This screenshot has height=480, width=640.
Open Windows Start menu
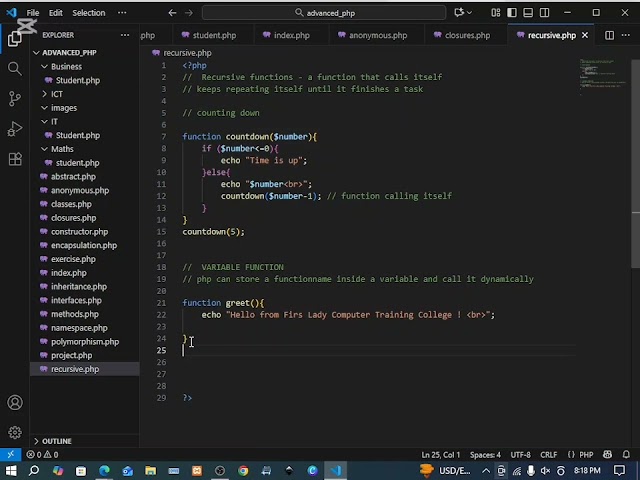[11, 471]
